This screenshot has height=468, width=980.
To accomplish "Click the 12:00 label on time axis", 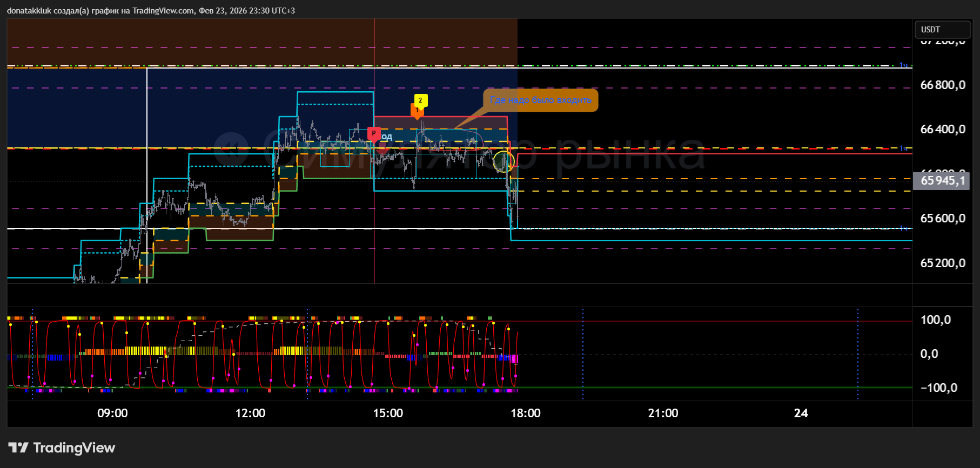I will tap(250, 413).
